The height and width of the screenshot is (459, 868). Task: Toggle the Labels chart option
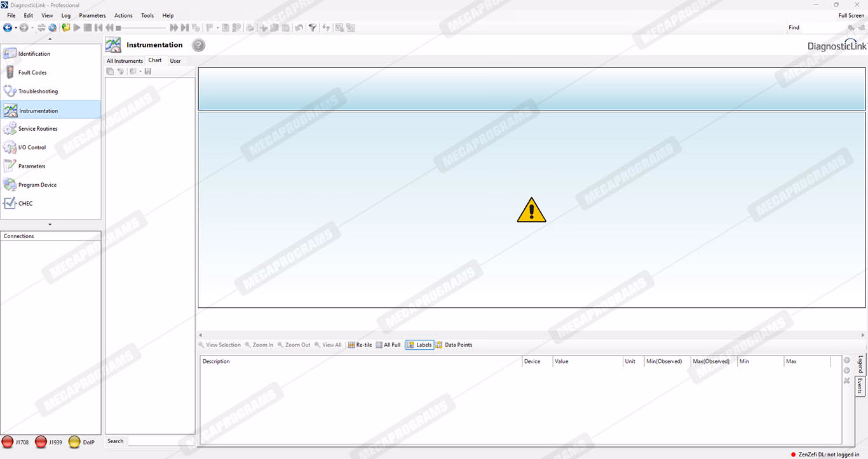point(419,345)
